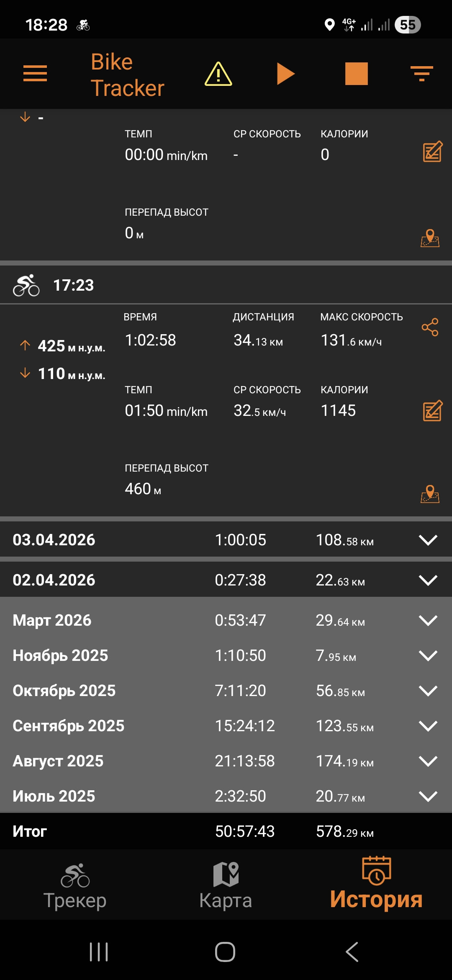Image resolution: width=452 pixels, height=980 pixels.
Task: Expand Сентябрь 2025 history
Action: (428, 726)
